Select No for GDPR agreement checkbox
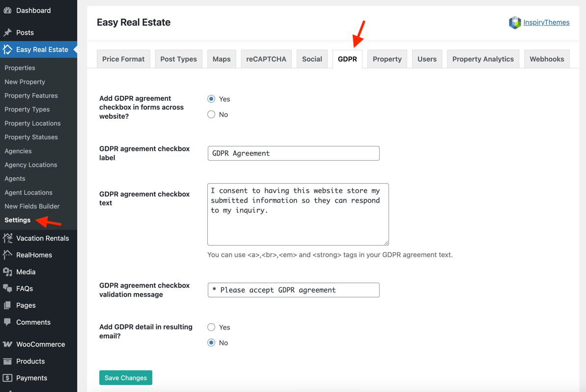Screen dimensions: 586x392 [211, 114]
